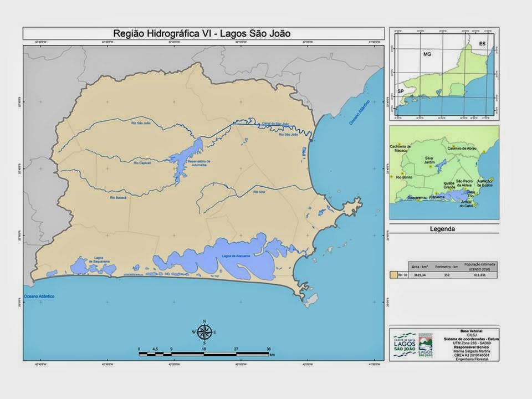
Task: Click the 'Legenda' heading
Action: pos(442,229)
